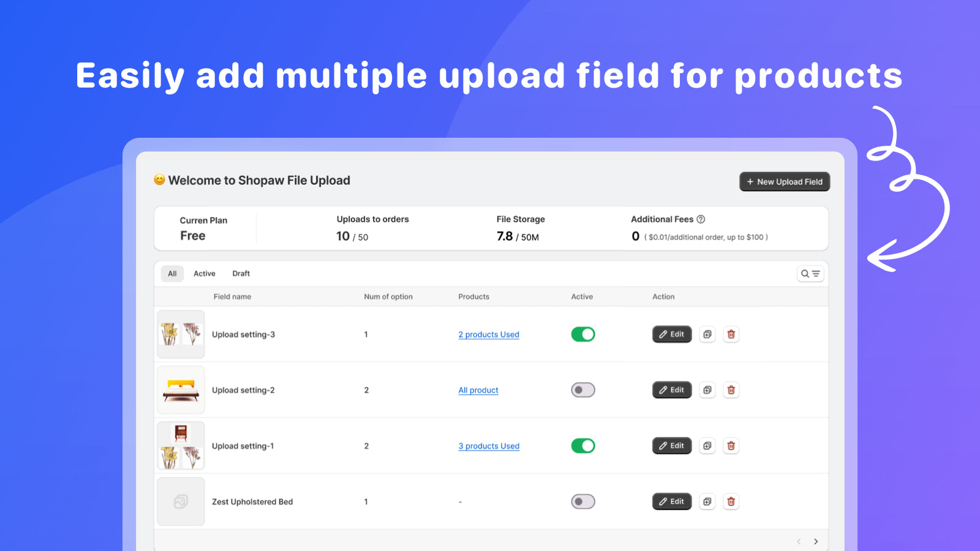980x551 pixels.
Task: Click the New Upload Field button
Action: [x=784, y=182]
